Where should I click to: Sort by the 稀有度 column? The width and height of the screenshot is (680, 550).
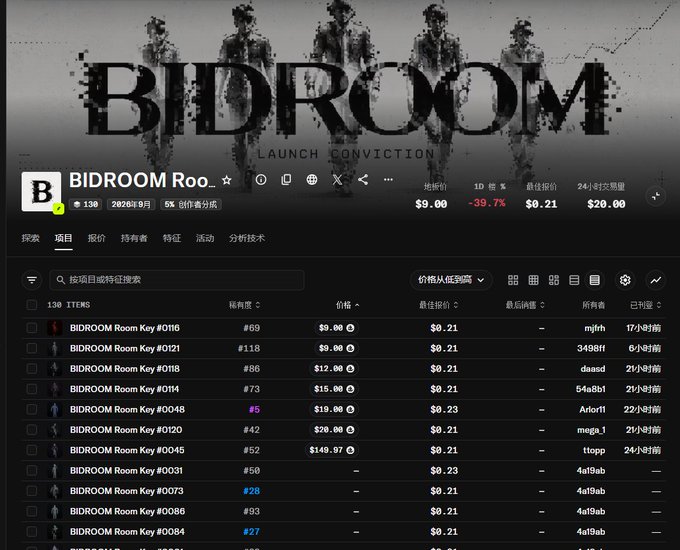pos(245,305)
